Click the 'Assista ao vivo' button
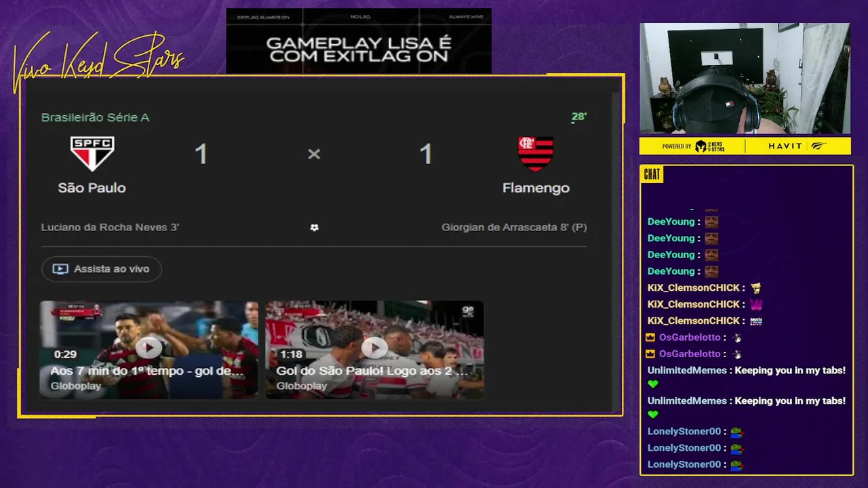The height and width of the screenshot is (488, 868). [102, 269]
